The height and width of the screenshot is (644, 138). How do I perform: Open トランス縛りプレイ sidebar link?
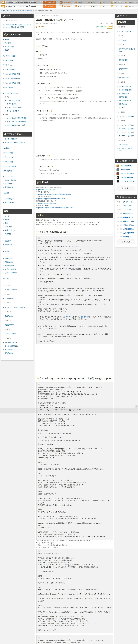(x=11, y=93)
